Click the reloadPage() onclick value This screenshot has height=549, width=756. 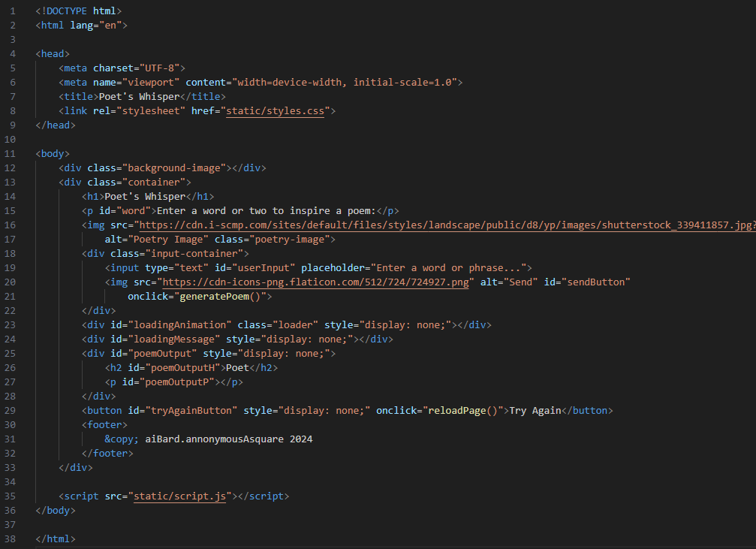click(462, 411)
